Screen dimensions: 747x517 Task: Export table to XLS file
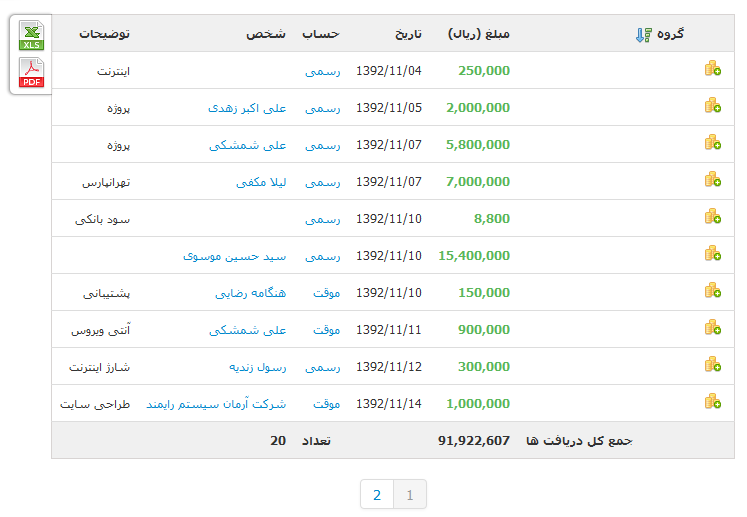point(32,36)
